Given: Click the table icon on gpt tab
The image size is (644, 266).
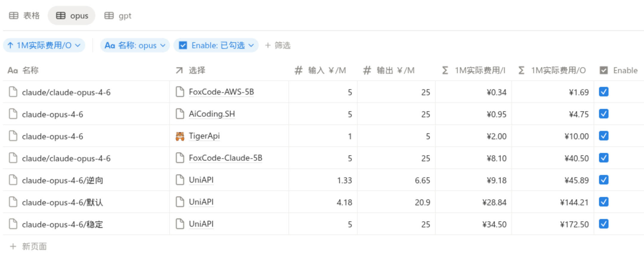Looking at the screenshot, I should (x=109, y=16).
